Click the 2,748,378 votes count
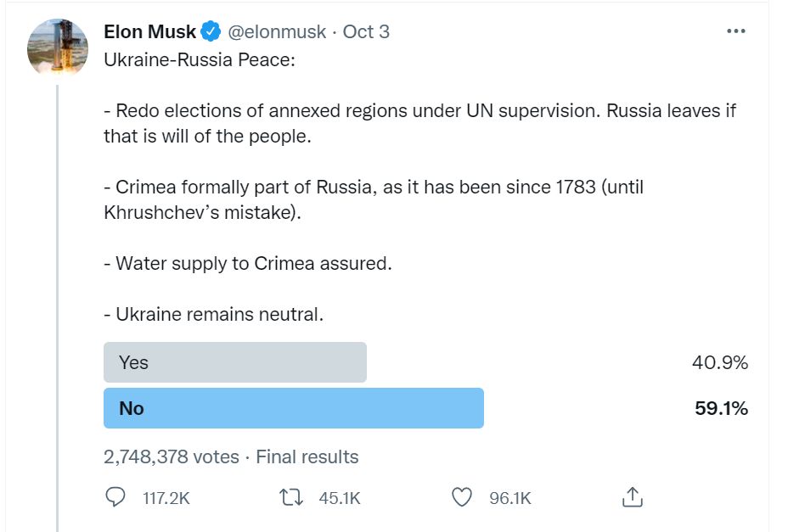This screenshot has height=532, width=805. [x=172, y=456]
